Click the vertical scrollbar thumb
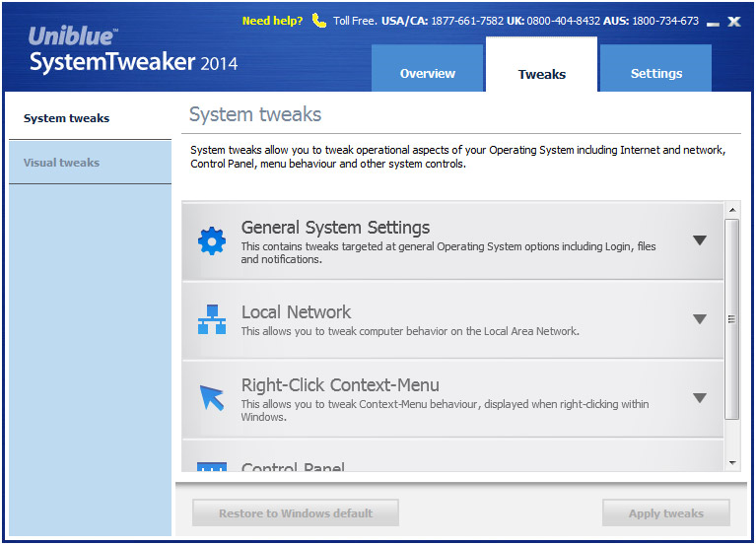756x545 pixels. (x=732, y=319)
